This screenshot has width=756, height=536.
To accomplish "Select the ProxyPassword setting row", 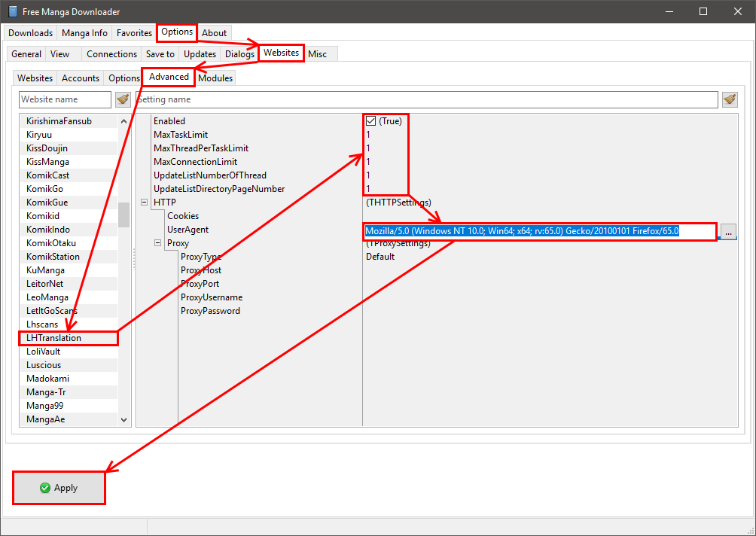I will pos(437,311).
